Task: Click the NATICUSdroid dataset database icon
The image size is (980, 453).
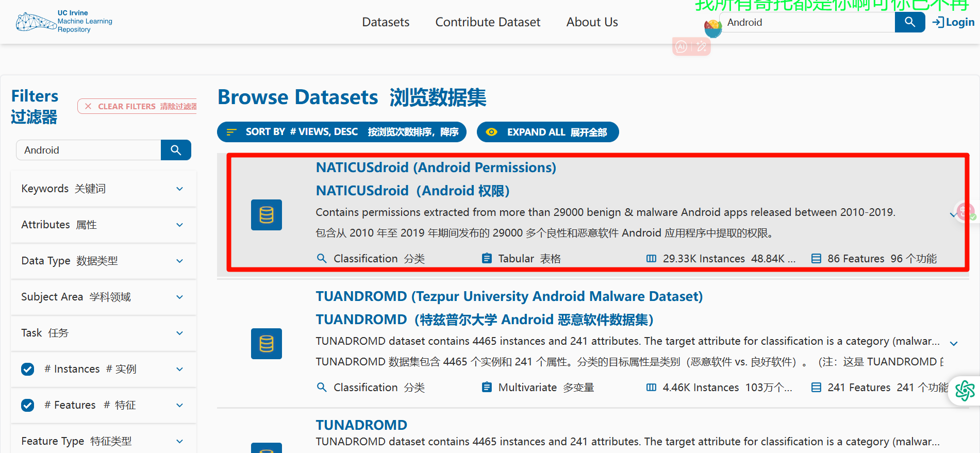Action: (267, 215)
